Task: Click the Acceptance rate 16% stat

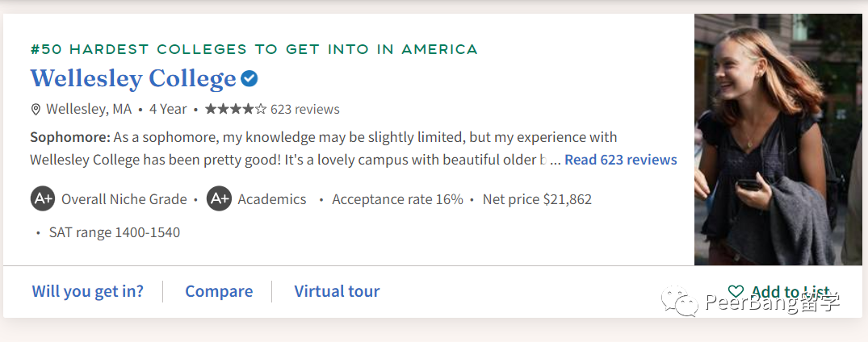Action: click(x=397, y=199)
